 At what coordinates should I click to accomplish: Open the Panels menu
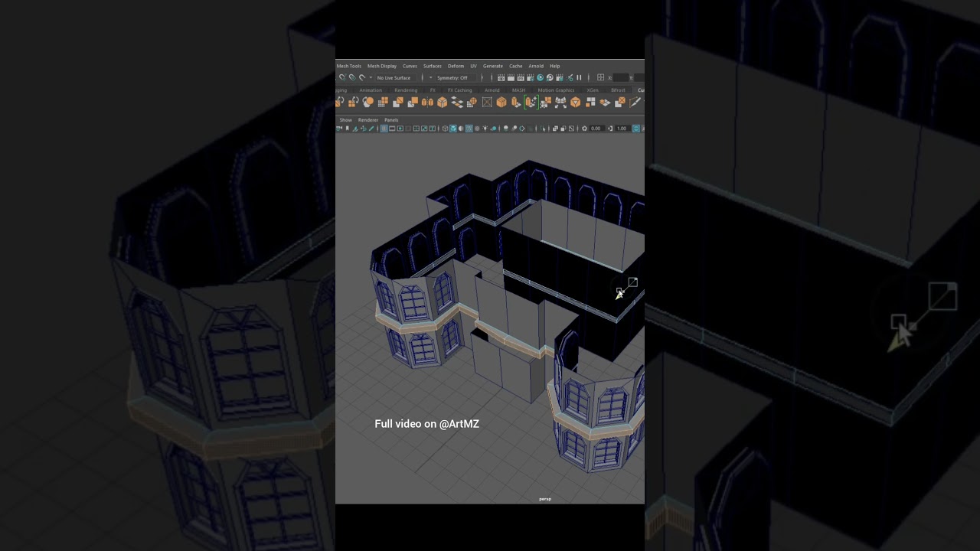point(391,120)
